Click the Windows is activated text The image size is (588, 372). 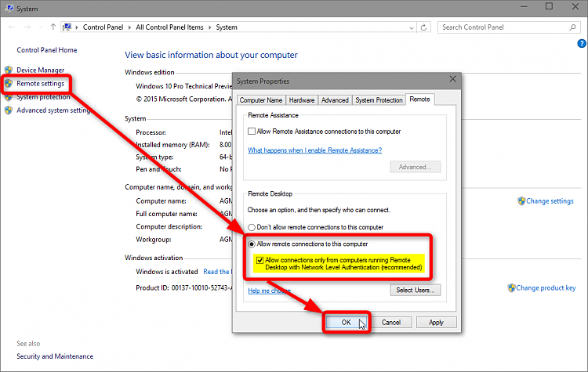[x=167, y=272]
